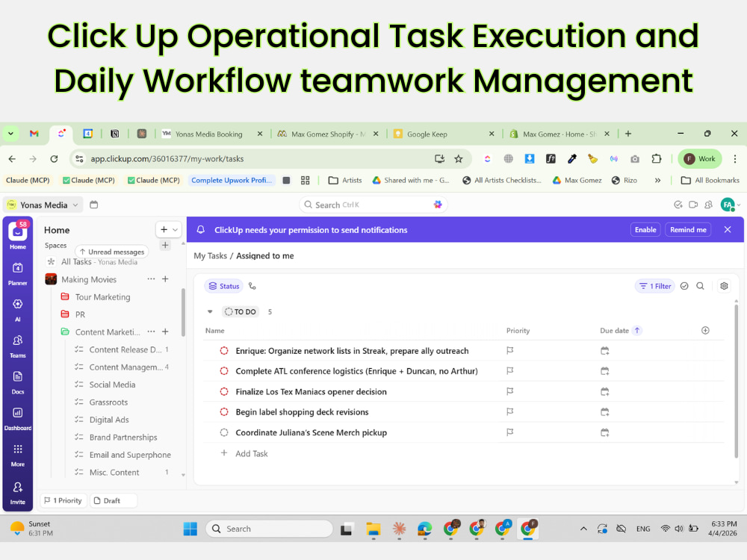This screenshot has height=560, width=747.
Task: Open Docs in the left sidebar
Action: (x=18, y=376)
